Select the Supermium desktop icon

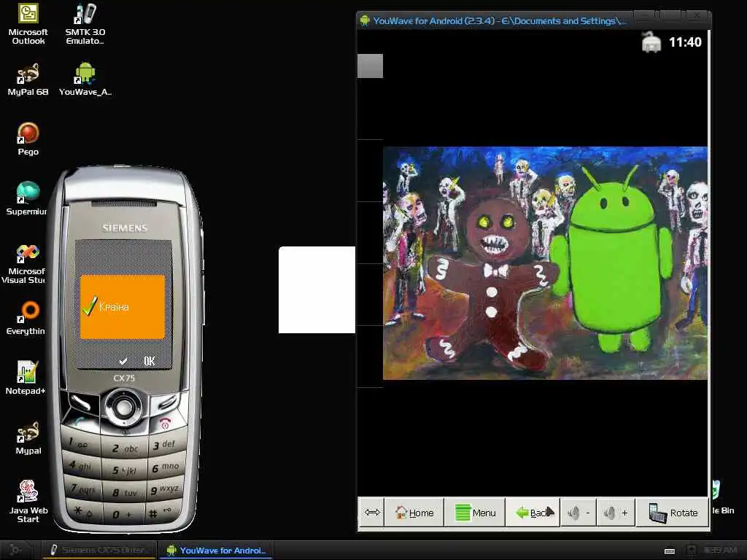pos(27,199)
